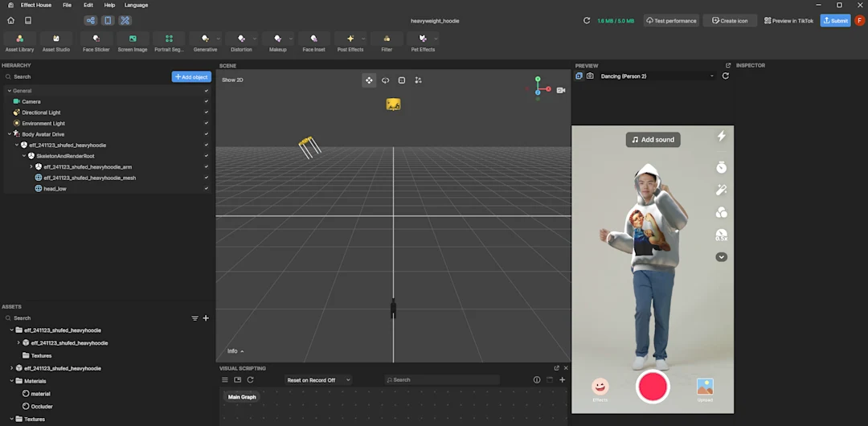Add a Generative effect
The image size is (868, 426).
(205, 43)
